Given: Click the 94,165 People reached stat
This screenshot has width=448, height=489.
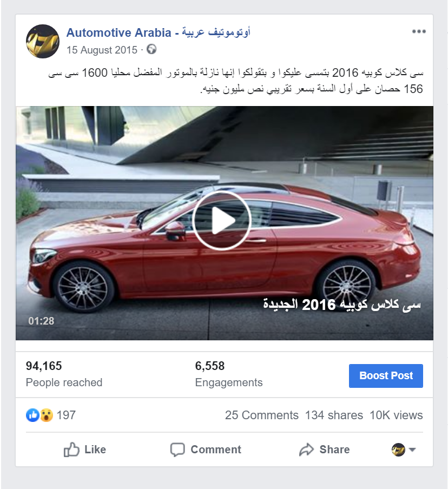Looking at the screenshot, I should coord(64,374).
